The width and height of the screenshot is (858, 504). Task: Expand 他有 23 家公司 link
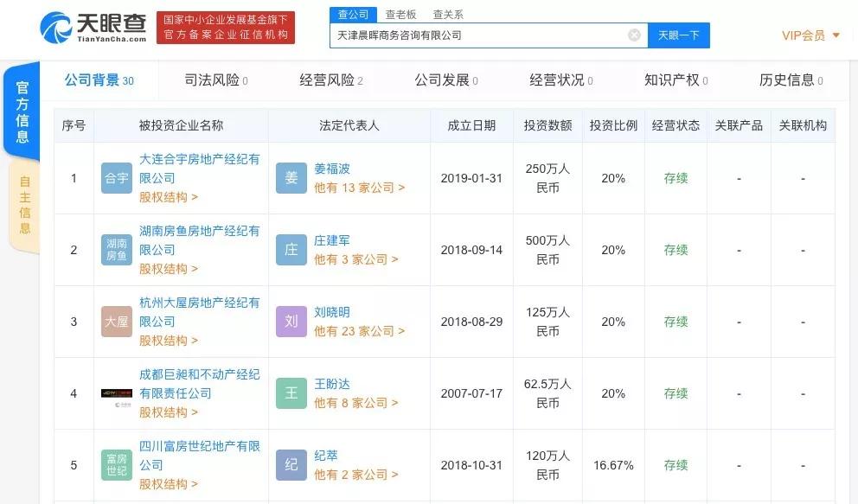[x=360, y=331]
